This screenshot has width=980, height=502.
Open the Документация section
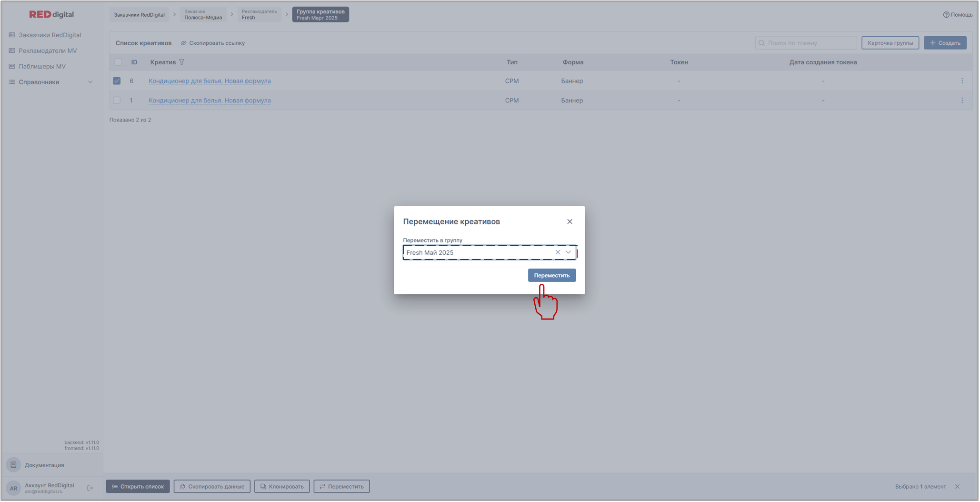(x=44, y=465)
